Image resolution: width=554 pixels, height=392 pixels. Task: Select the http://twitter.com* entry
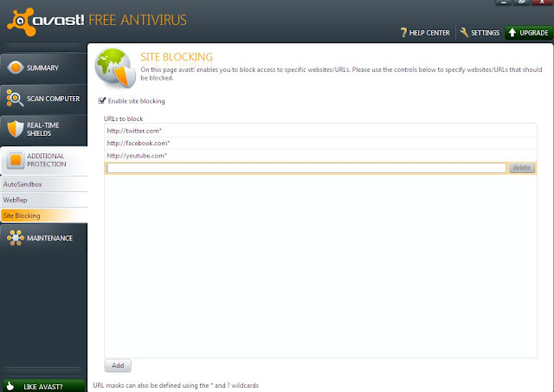(x=320, y=131)
